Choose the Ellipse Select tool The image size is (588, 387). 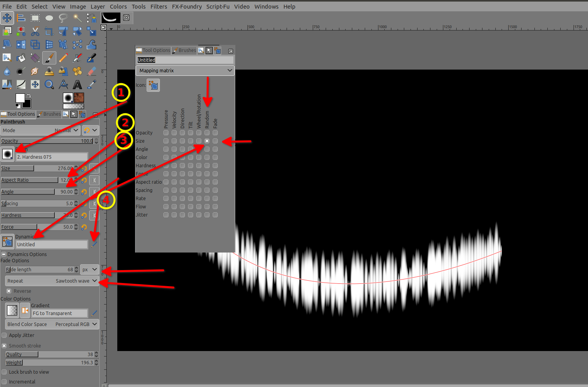pos(49,18)
